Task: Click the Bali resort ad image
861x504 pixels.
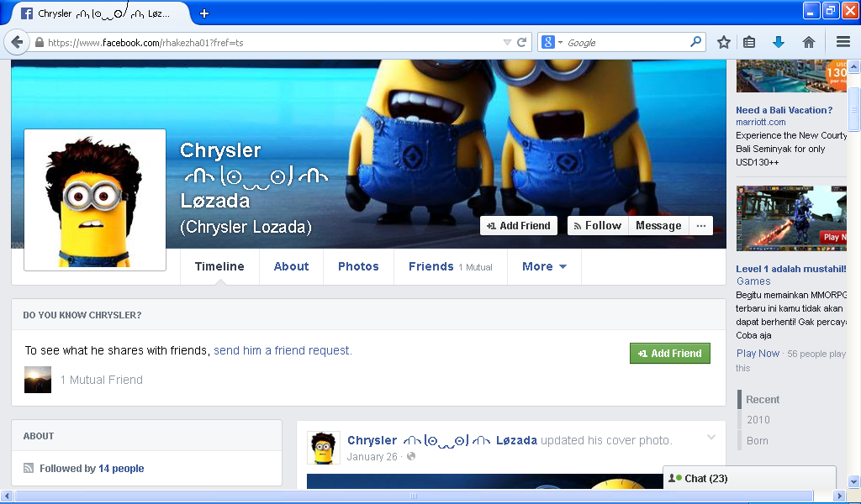Action: click(791, 76)
